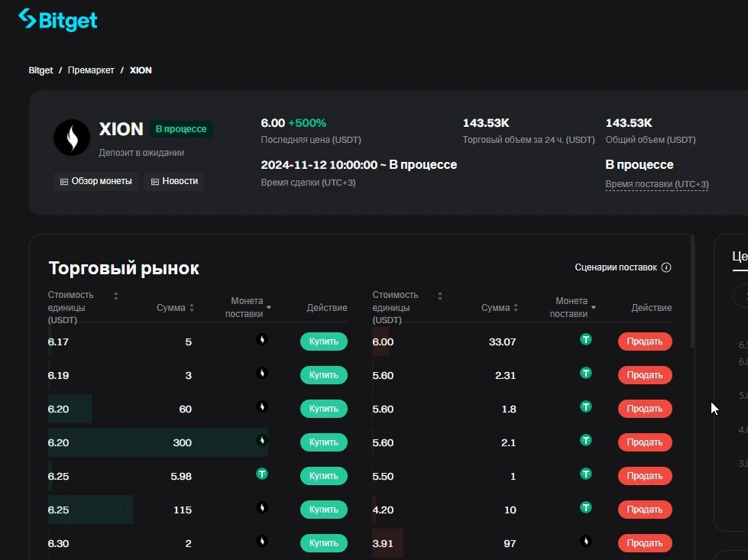Click XION delivery coin icon in 6.17 row
Viewport: 748px width, 560px height.
pyautogui.click(x=261, y=340)
